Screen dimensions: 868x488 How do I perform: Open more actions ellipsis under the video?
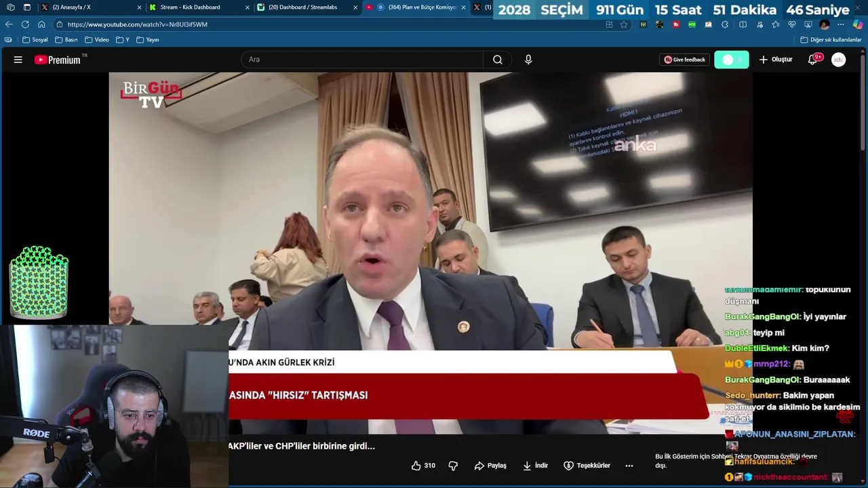coord(629,466)
